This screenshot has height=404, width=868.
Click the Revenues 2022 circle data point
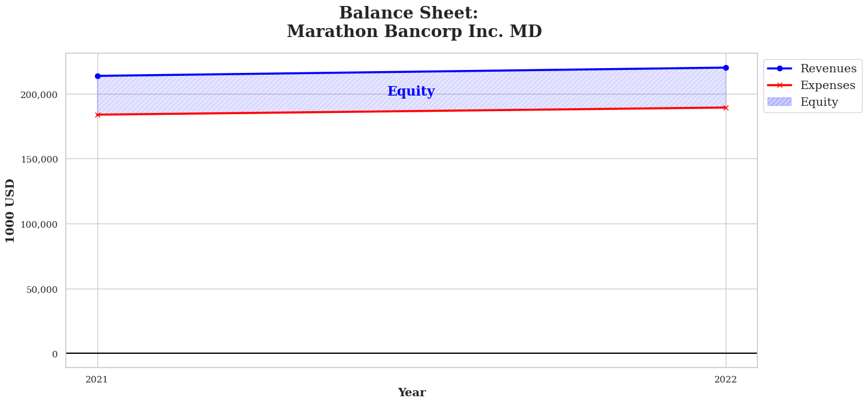[x=726, y=68]
